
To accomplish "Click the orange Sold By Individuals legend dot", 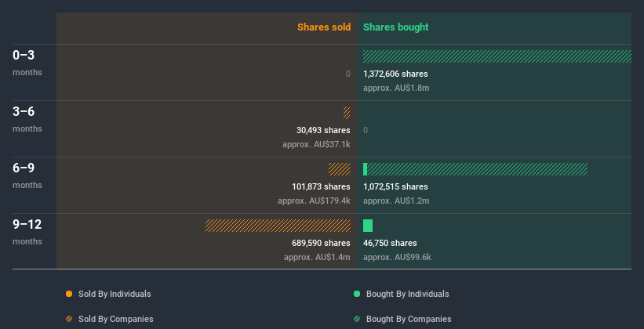I will 69,294.
